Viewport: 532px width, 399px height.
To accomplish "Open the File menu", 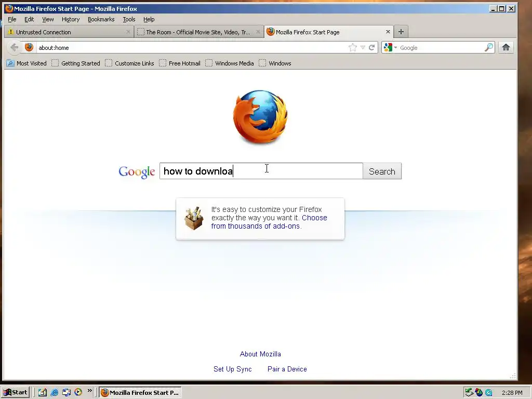I will [12, 19].
